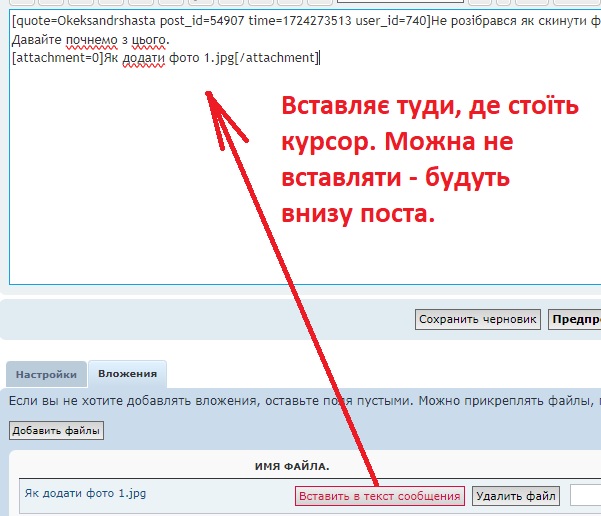Screen dimensions: 601x516
Task: Click the word Давайте in the message
Action: pyautogui.click(x=38, y=40)
